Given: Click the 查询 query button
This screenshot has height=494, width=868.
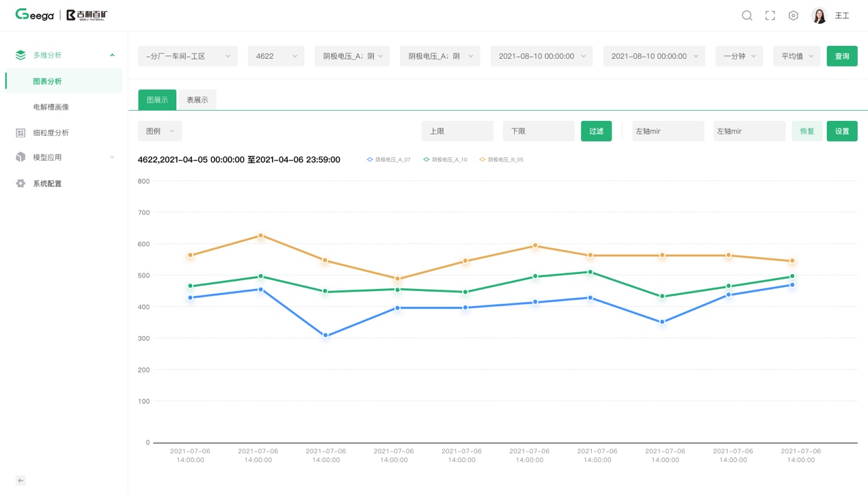Looking at the screenshot, I should pyautogui.click(x=841, y=56).
